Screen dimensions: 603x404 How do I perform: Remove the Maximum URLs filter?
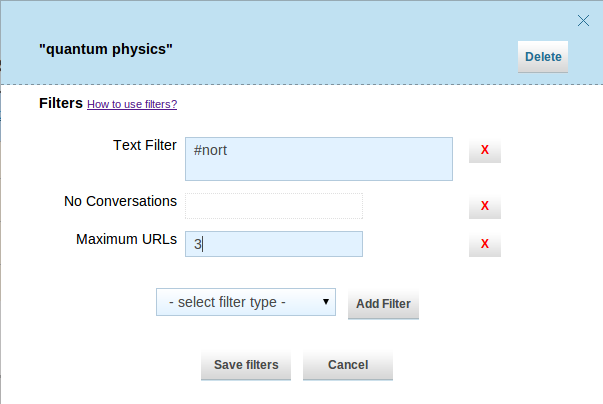485,244
